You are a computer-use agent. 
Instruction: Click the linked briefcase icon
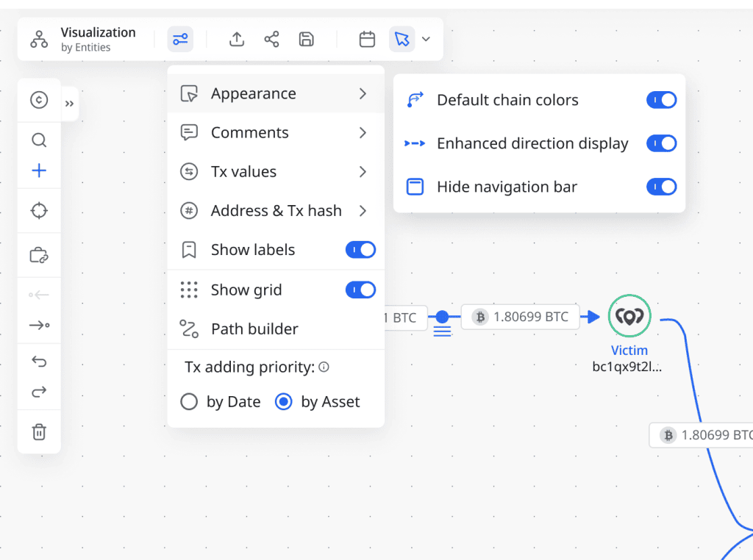tap(39, 255)
